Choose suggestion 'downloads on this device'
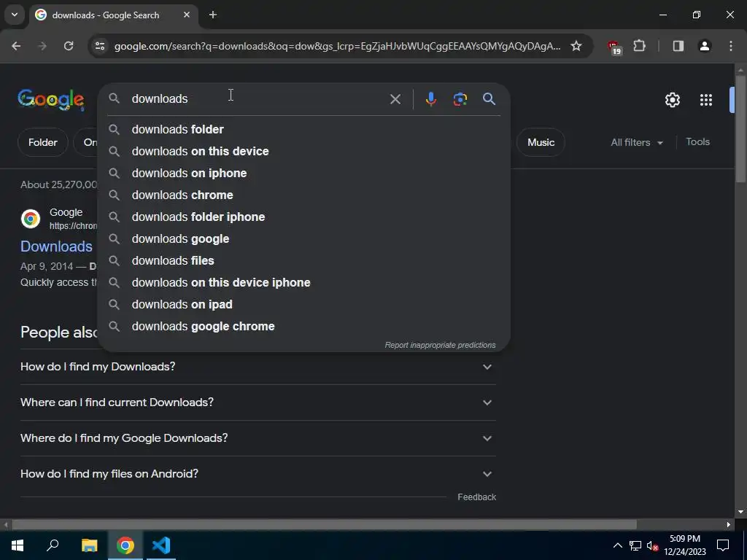This screenshot has height=560, width=747. (303, 151)
